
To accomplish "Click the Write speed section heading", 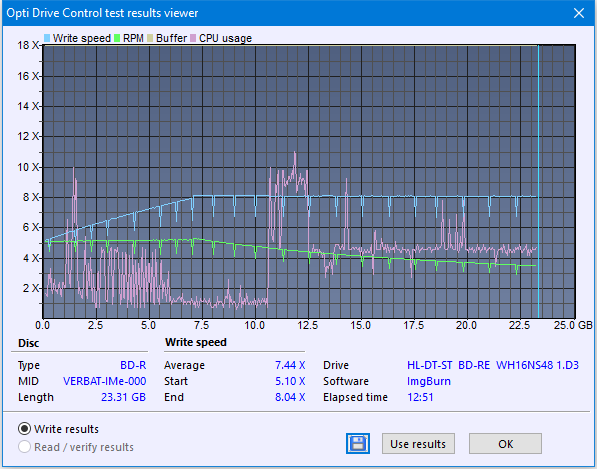I will tap(196, 342).
